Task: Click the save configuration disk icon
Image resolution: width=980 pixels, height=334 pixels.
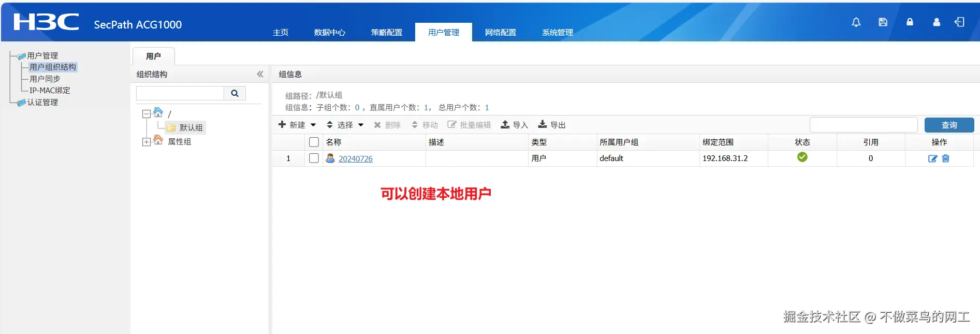Action: click(883, 22)
